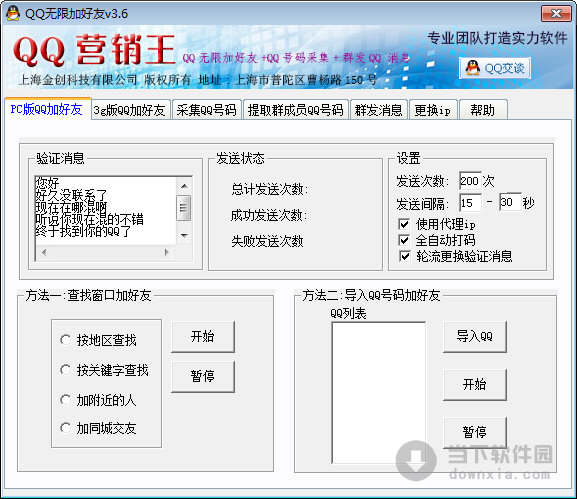Click the 失败发送次数 status label

[x=267, y=241]
